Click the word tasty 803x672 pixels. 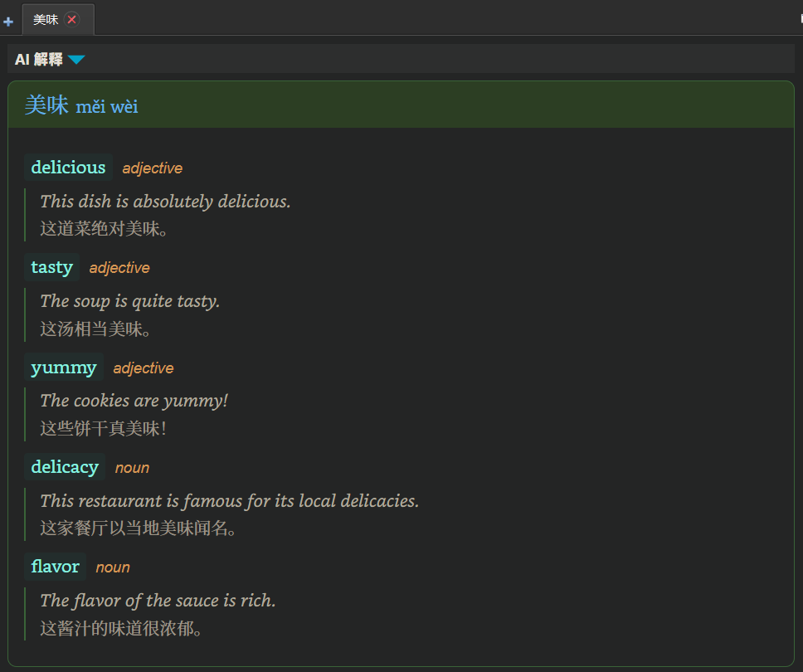(52, 267)
